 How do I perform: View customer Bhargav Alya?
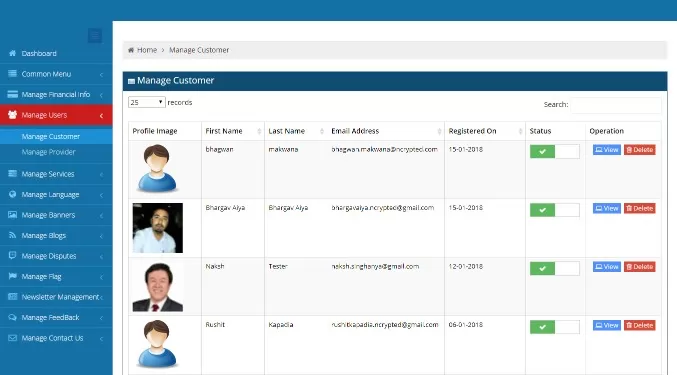pos(607,208)
